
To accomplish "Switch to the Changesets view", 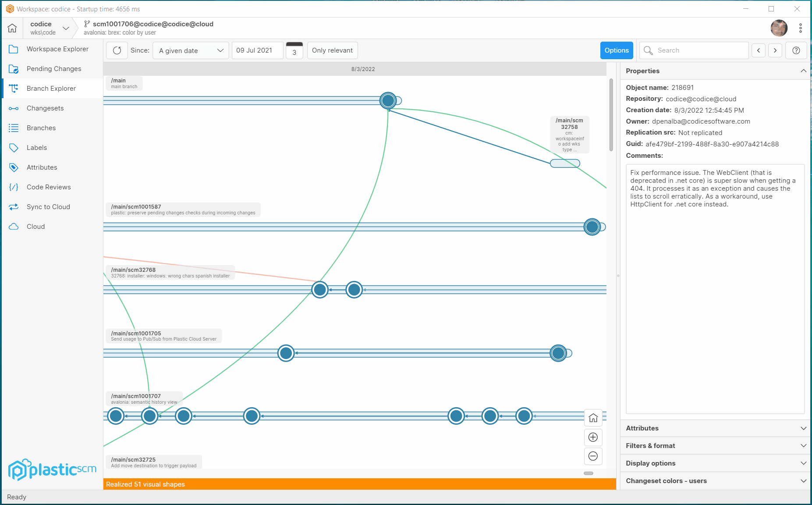I will coord(45,108).
